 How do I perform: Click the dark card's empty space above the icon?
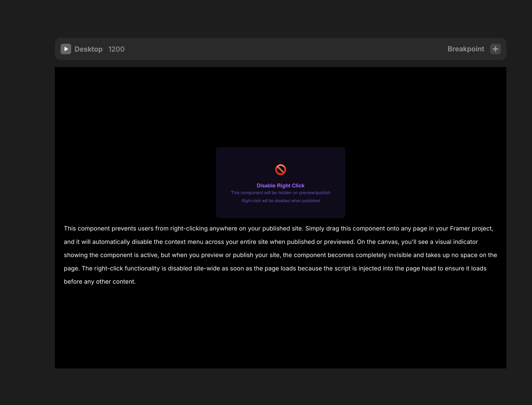coord(281,154)
